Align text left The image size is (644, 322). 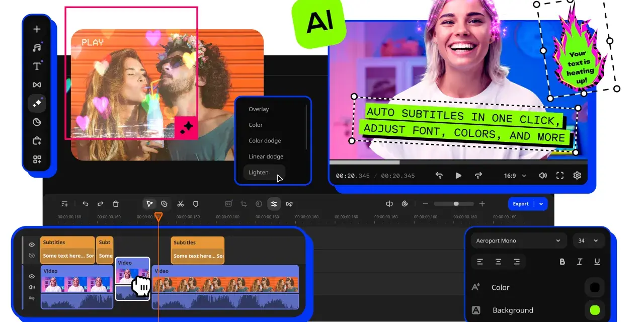480,262
